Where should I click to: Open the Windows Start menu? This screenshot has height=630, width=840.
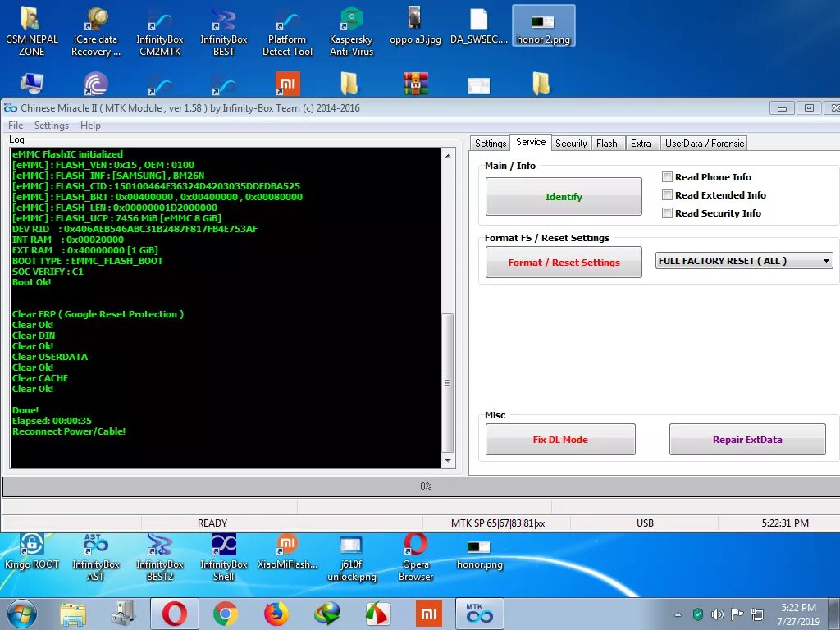pos(22,614)
